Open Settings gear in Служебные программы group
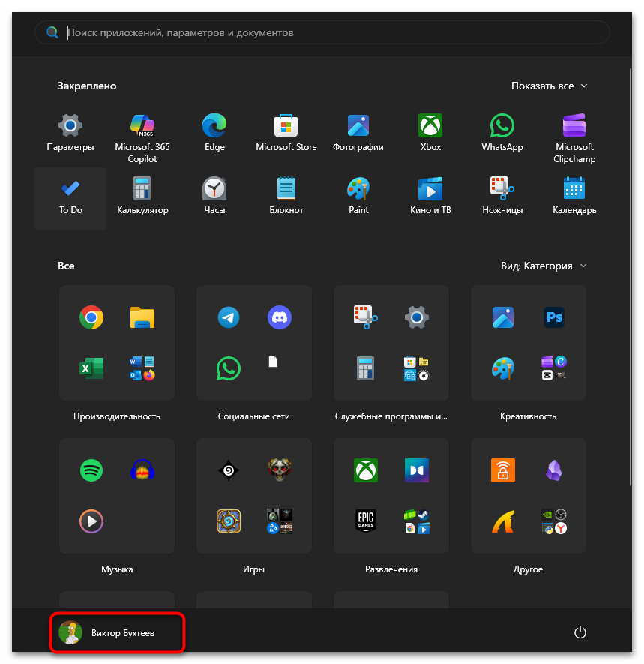This screenshot has width=644, height=664. click(416, 317)
